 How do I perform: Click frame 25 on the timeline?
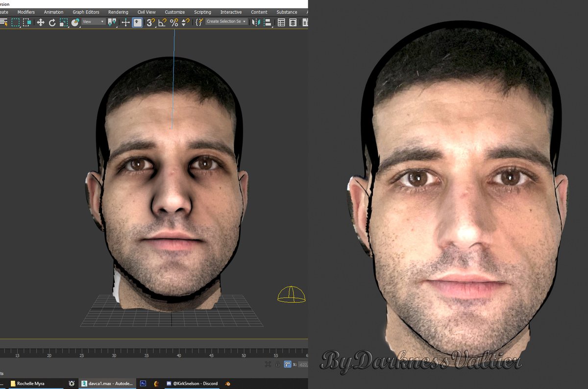coord(81,355)
